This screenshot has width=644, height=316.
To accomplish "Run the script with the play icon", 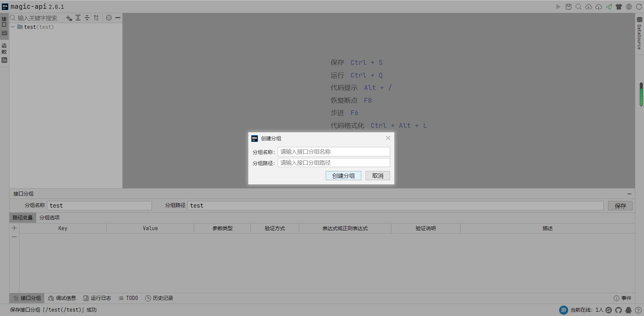I will click(558, 6).
